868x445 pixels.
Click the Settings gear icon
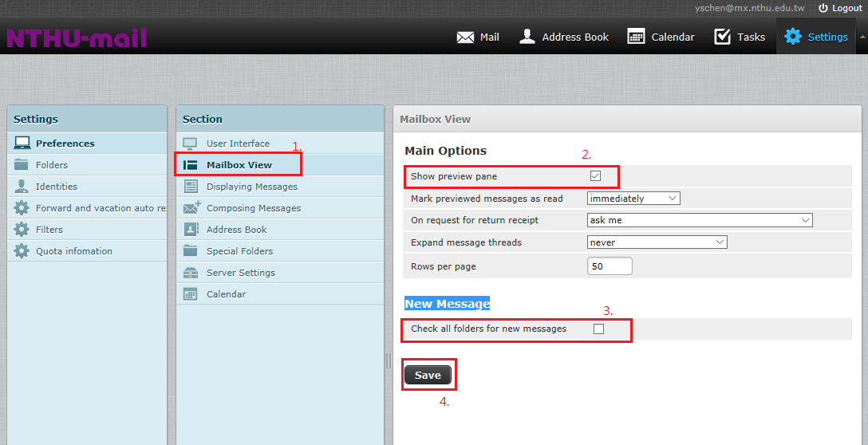point(792,37)
